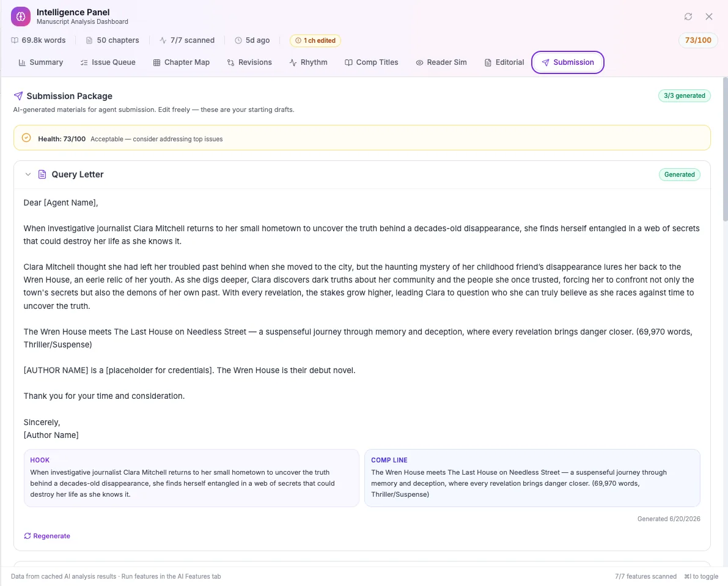Click the health check circle icon
The image size is (728, 586).
pyautogui.click(x=26, y=138)
